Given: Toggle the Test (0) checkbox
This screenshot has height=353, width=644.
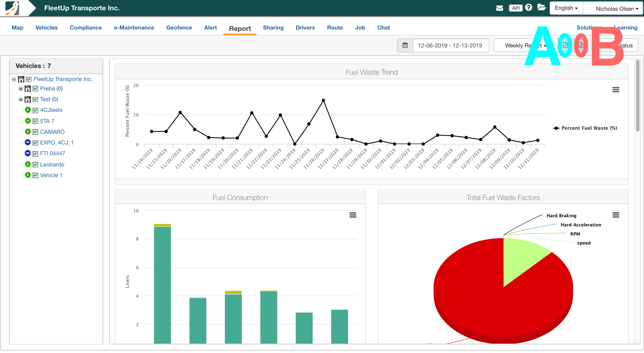Looking at the screenshot, I should [x=35, y=100].
